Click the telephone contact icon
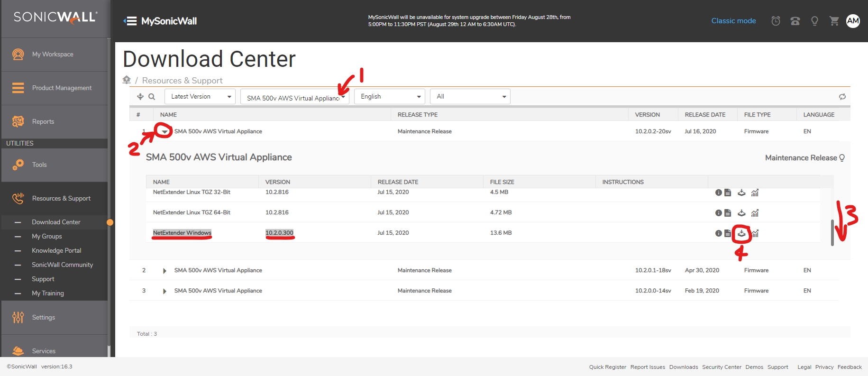Viewport: 868px width, 376px height. tap(795, 21)
